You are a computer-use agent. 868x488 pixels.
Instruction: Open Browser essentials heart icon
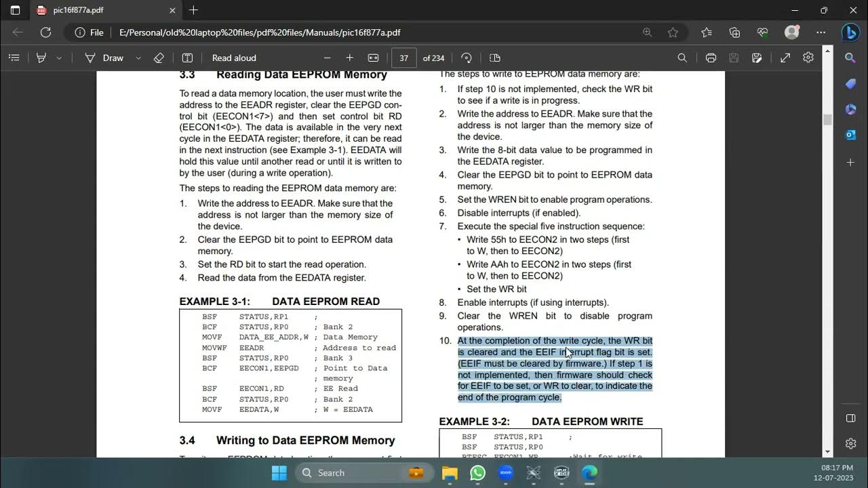click(x=763, y=32)
